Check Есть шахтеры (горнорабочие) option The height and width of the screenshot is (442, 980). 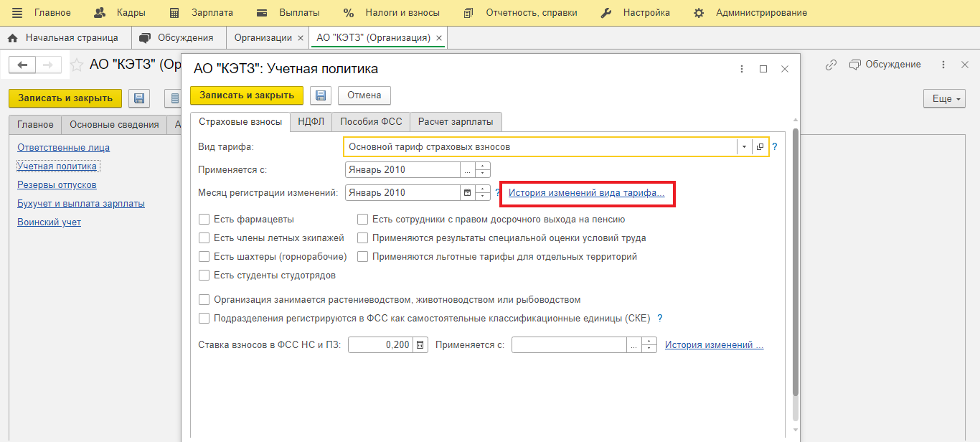point(204,257)
